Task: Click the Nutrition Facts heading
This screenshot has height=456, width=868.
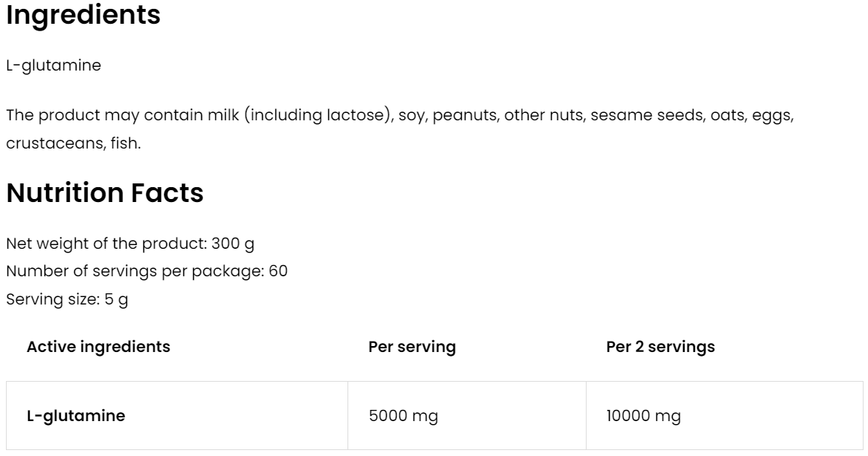Action: click(x=104, y=193)
